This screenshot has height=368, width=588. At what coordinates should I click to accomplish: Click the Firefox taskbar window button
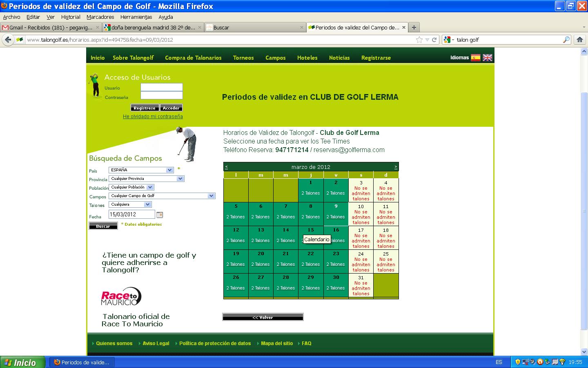tap(82, 362)
